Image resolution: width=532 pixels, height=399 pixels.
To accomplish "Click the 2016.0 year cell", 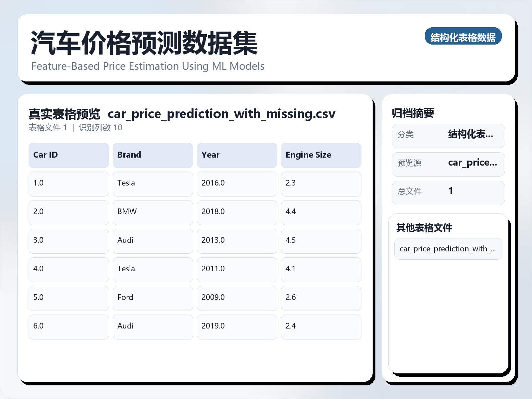I will coord(237,184).
